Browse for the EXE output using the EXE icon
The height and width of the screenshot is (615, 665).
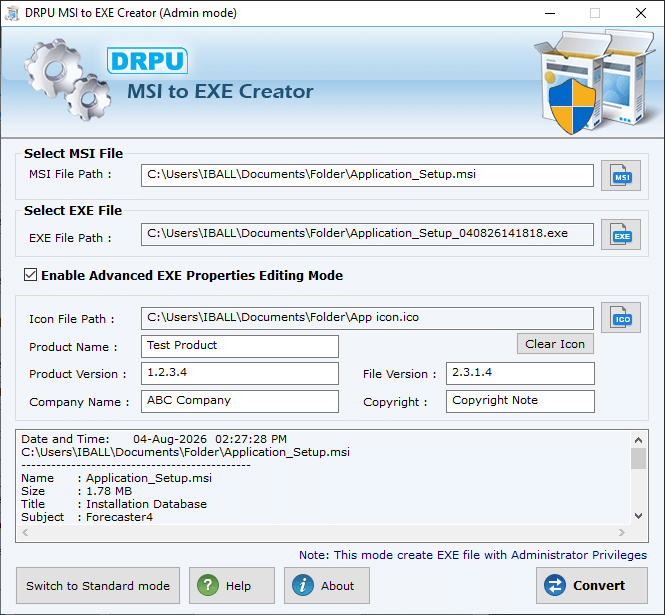pyautogui.click(x=620, y=235)
